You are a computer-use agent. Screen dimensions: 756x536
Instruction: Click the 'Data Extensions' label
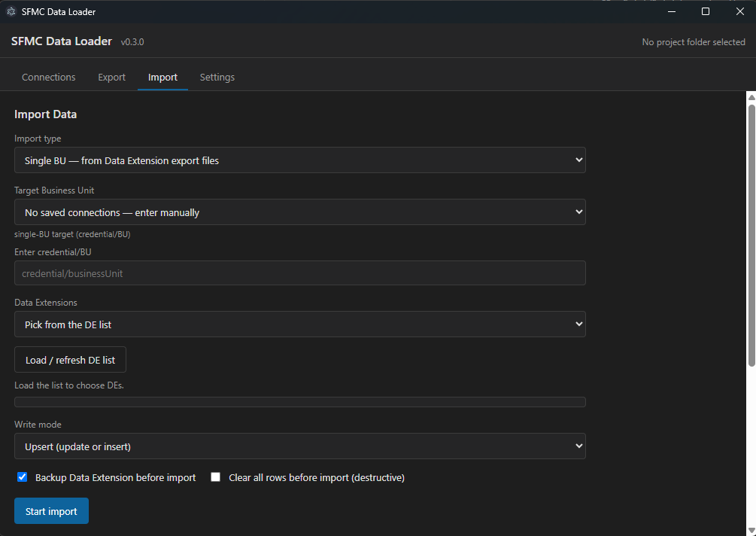click(x=46, y=303)
